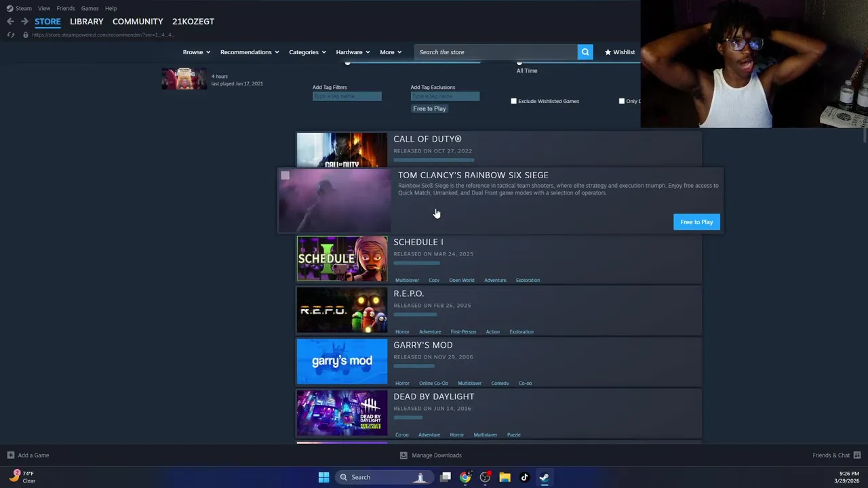
Task: Toggle Exclude Wishlisted Games checkbox
Action: pos(513,101)
